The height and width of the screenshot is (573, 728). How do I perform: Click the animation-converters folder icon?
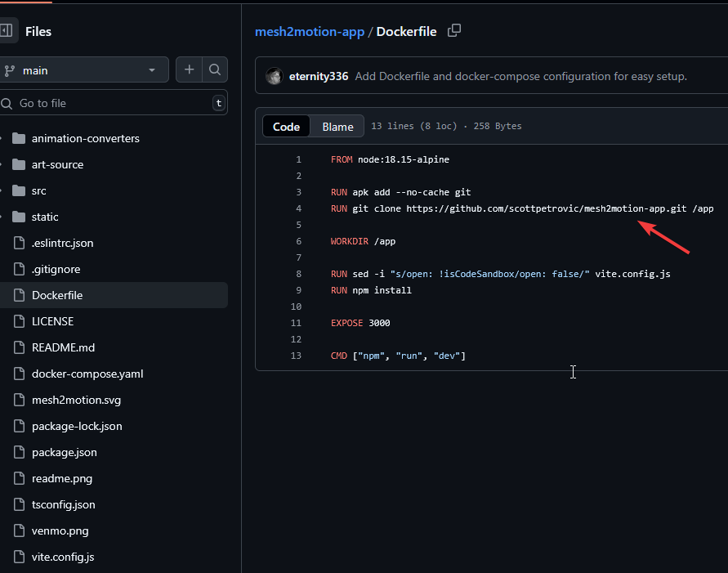tap(19, 138)
